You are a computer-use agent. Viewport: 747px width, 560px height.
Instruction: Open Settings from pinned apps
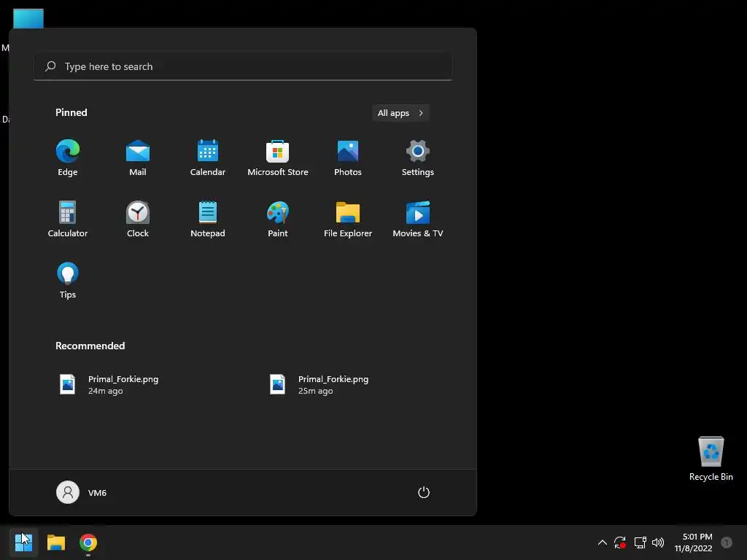[x=418, y=157]
